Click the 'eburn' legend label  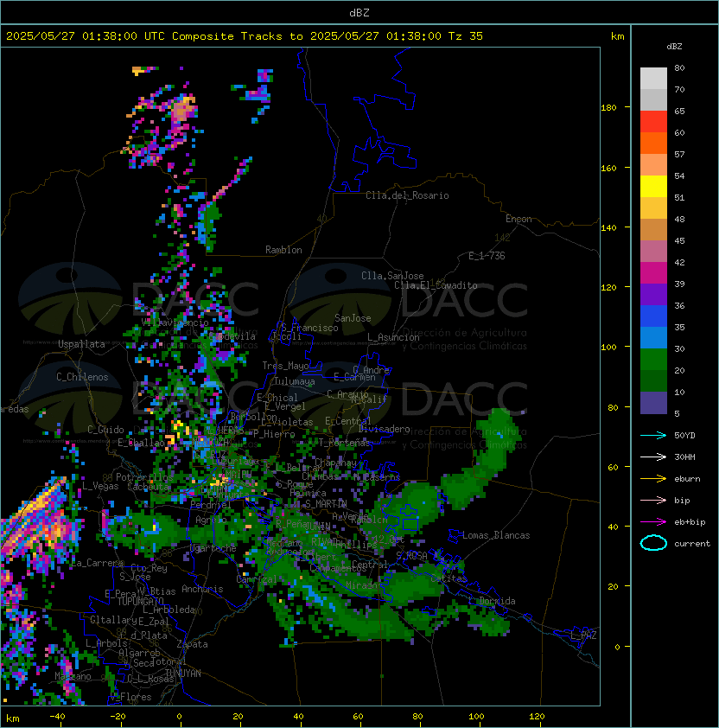687,479
